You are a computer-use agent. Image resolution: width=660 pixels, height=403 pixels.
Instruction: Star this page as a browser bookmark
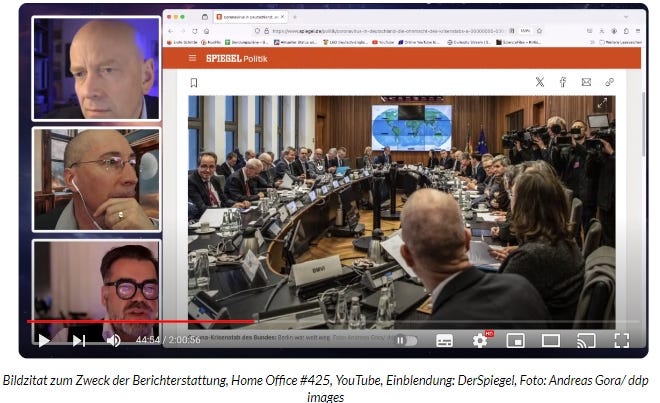coord(539,31)
